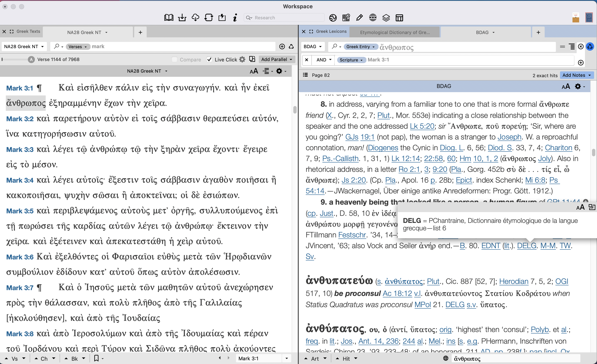The image size is (597, 364).
Task: Open the NA28 Greek NT dropdown
Action: tap(24, 46)
